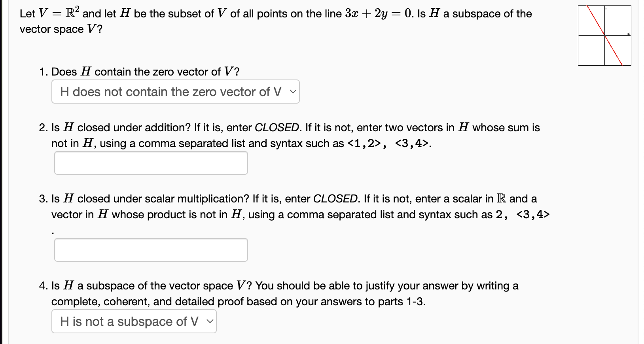Click the empty CLOSED answer field under question 2
644x344 pixels.
click(150, 163)
